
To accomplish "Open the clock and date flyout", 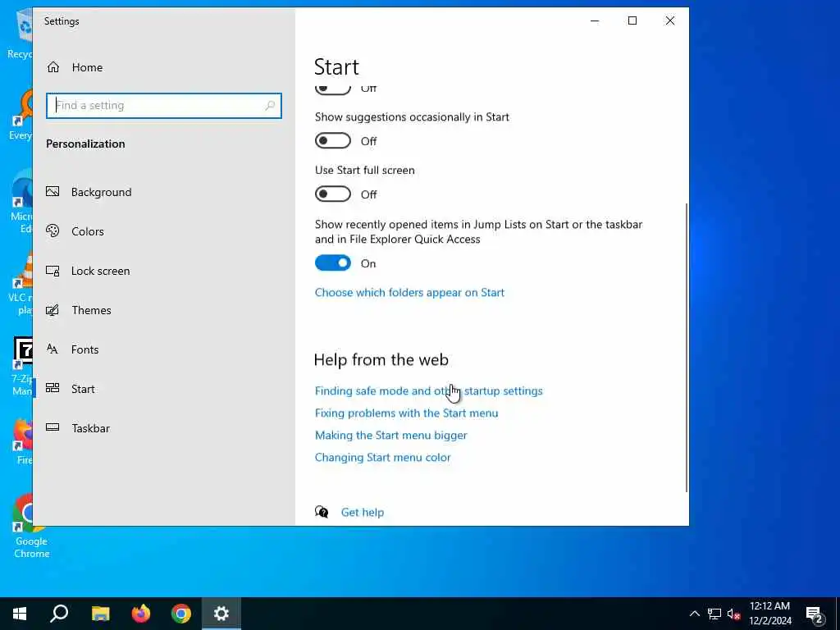I will pos(769,614).
